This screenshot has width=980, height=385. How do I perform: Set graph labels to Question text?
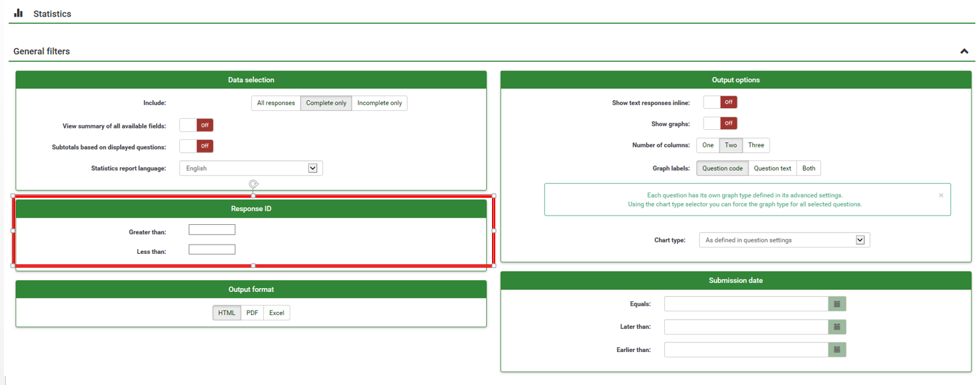[x=772, y=168]
